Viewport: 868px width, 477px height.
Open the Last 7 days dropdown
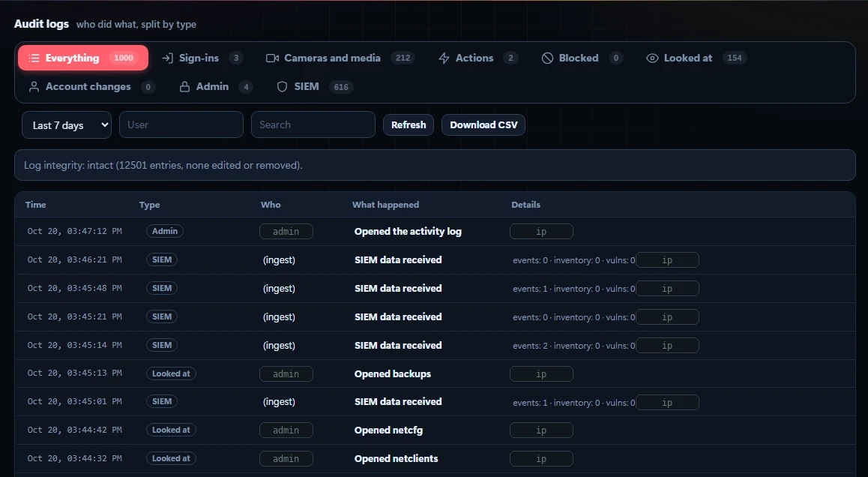[67, 125]
